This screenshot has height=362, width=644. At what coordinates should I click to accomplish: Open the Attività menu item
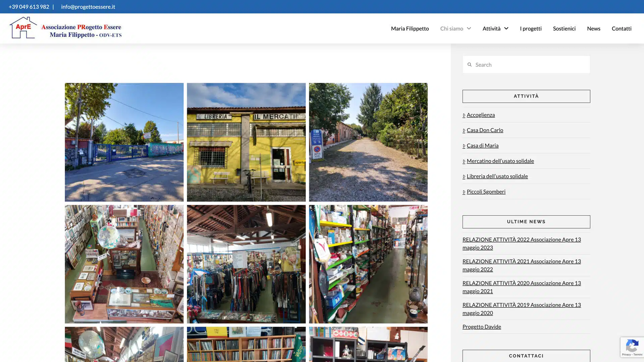point(491,28)
